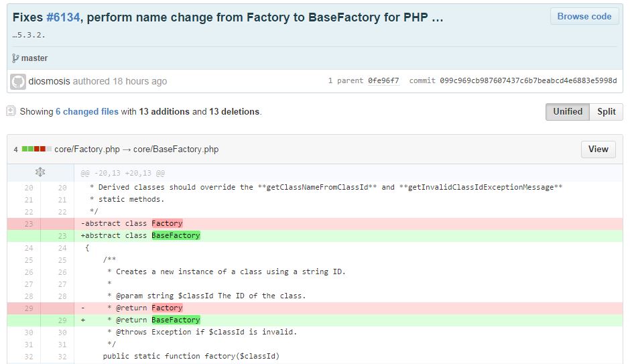Click the added BaseFactory class line

[348, 236]
